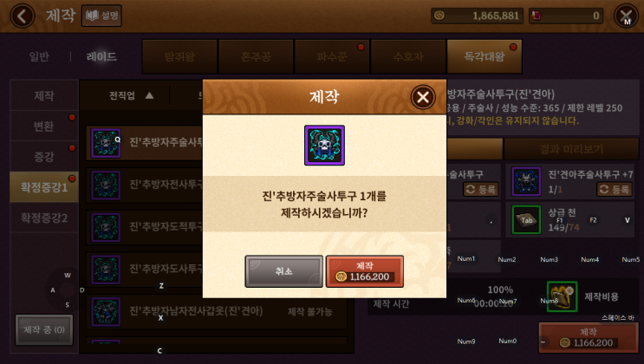Switch to the 독각대왕 tab
The width and height of the screenshot is (644, 364).
pyautogui.click(x=485, y=56)
